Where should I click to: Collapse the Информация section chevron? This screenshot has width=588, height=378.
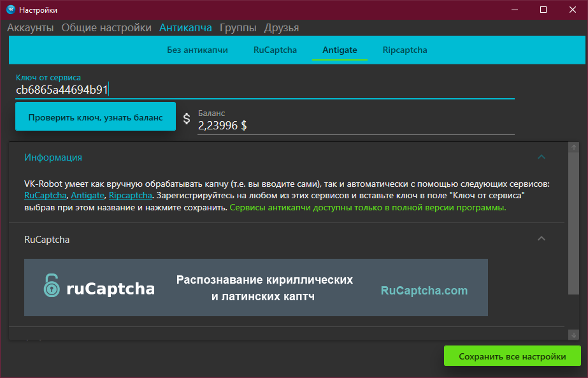click(541, 157)
